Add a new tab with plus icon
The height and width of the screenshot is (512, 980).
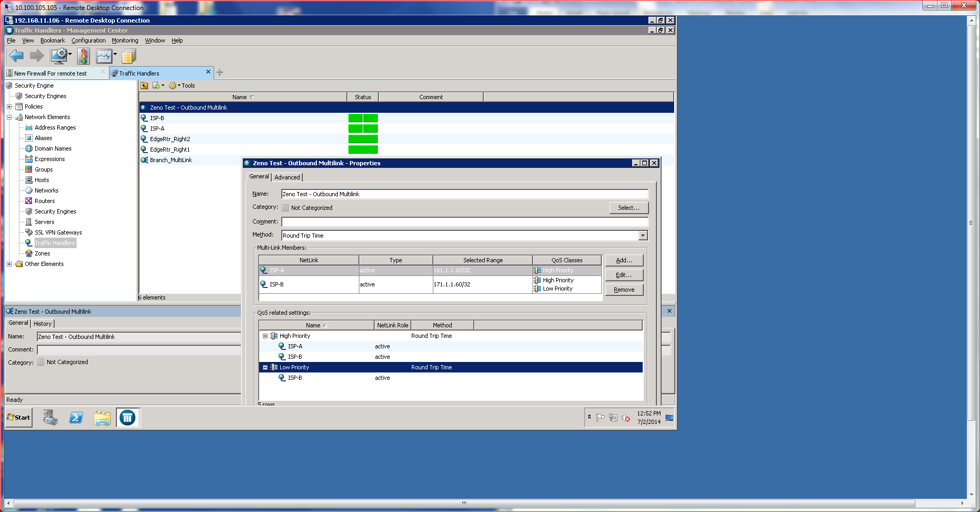220,72
